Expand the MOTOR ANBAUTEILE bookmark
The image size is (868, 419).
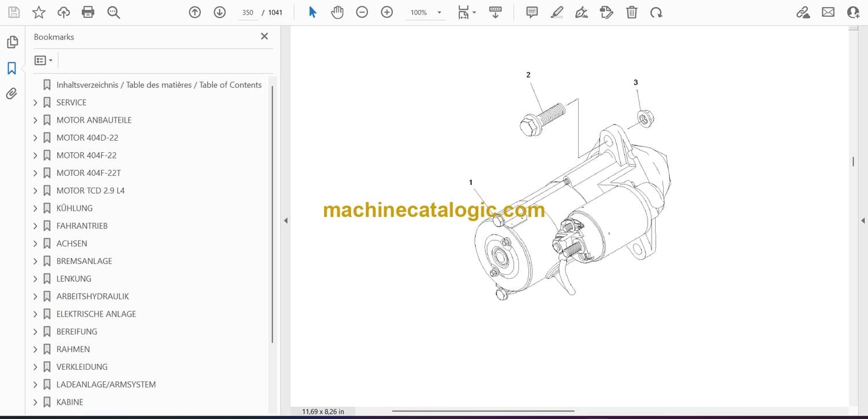tap(35, 120)
